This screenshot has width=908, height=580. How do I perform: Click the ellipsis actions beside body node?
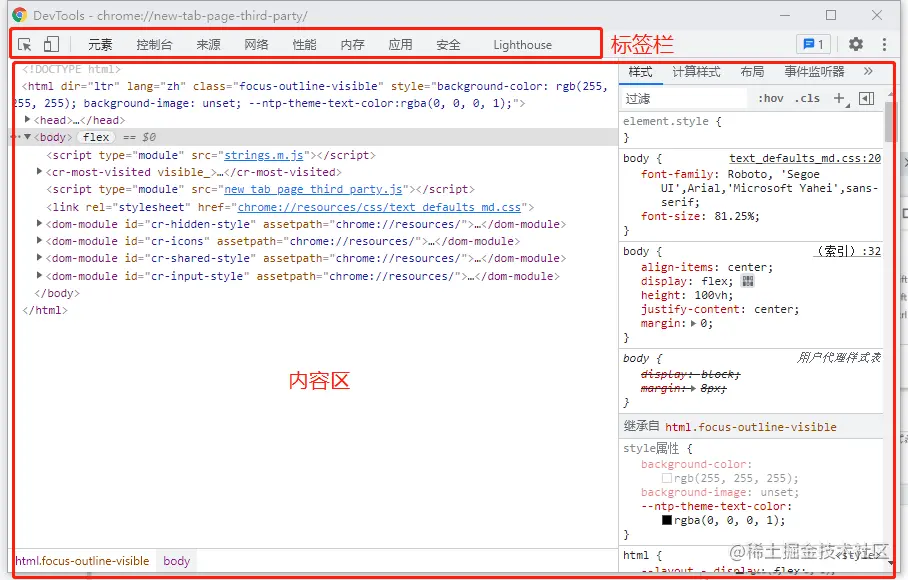click(x=15, y=137)
